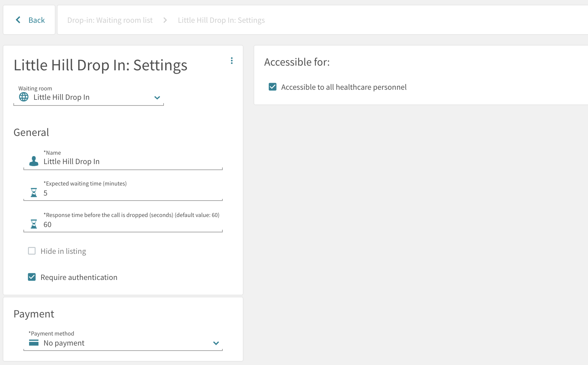Click hourglass icon next to expected waiting time
Image resolution: width=588 pixels, height=365 pixels.
click(x=34, y=193)
